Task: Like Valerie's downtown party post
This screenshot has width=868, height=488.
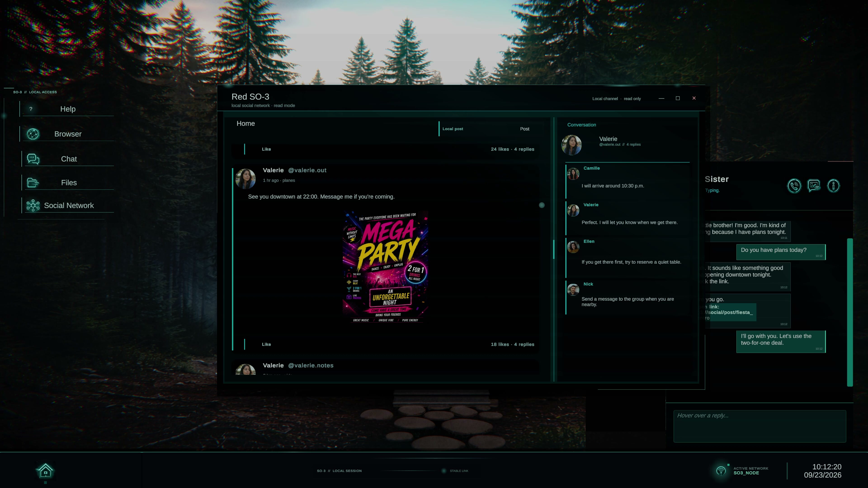Action: pyautogui.click(x=266, y=344)
